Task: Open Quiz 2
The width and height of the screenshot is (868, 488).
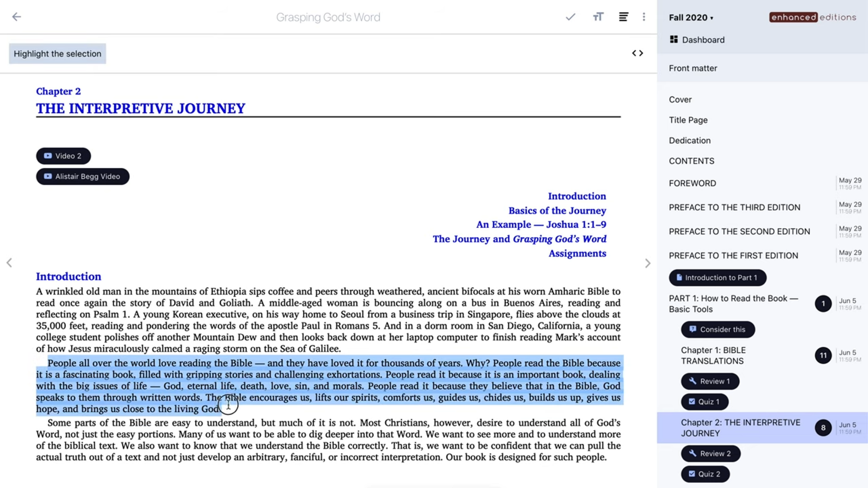Action: point(705,474)
